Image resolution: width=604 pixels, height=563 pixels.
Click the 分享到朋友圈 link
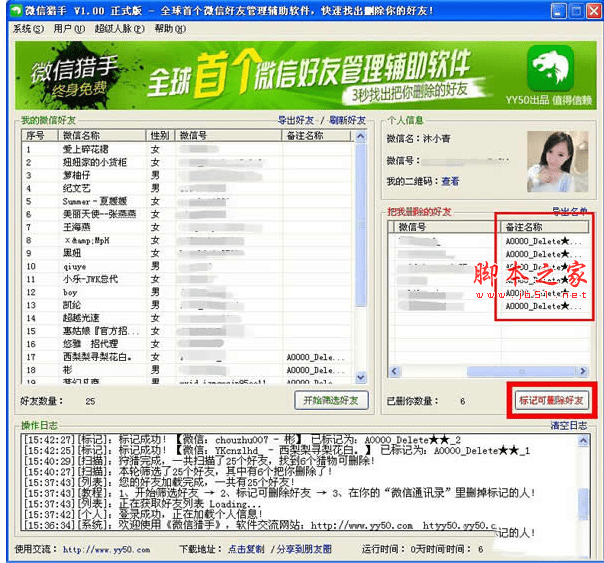[304, 549]
